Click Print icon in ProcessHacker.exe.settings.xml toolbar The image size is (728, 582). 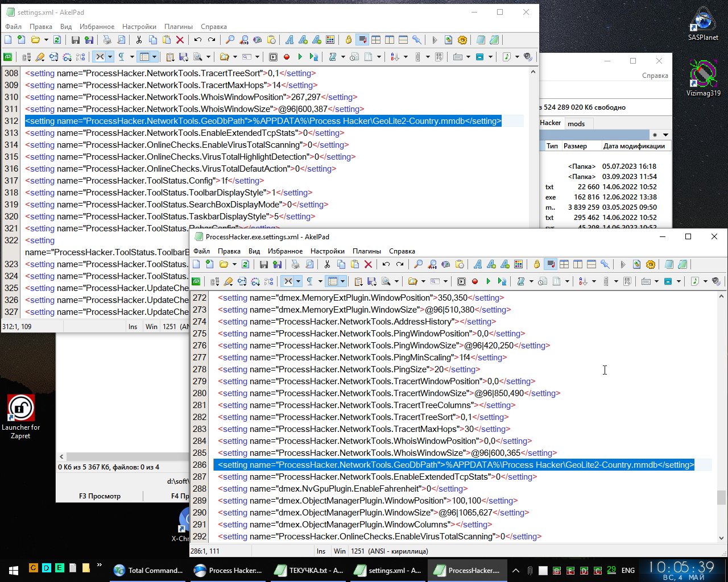point(296,264)
